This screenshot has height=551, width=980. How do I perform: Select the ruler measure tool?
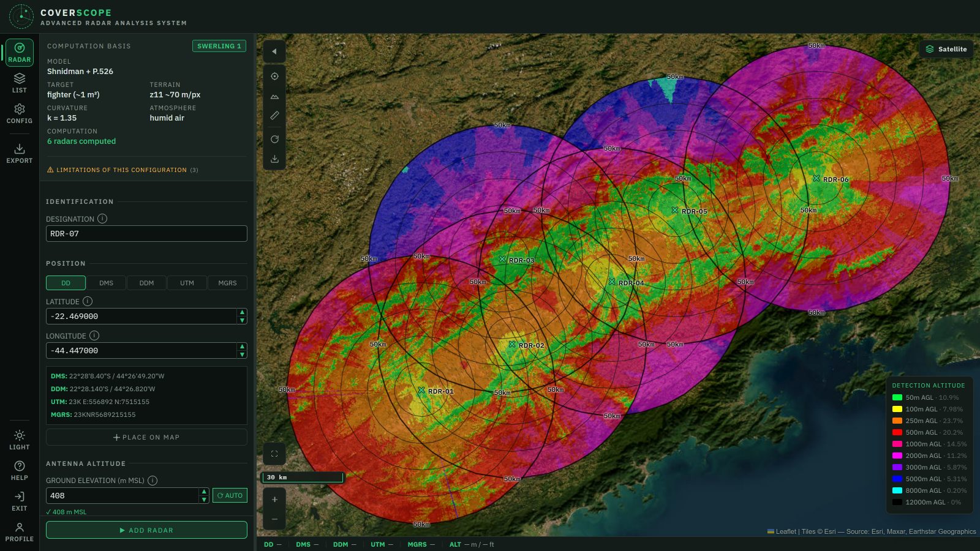coord(274,115)
